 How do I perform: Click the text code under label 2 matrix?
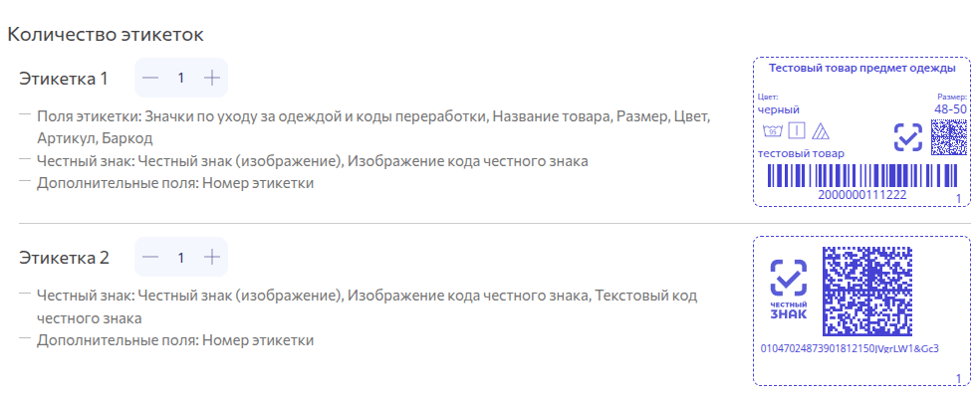850,348
